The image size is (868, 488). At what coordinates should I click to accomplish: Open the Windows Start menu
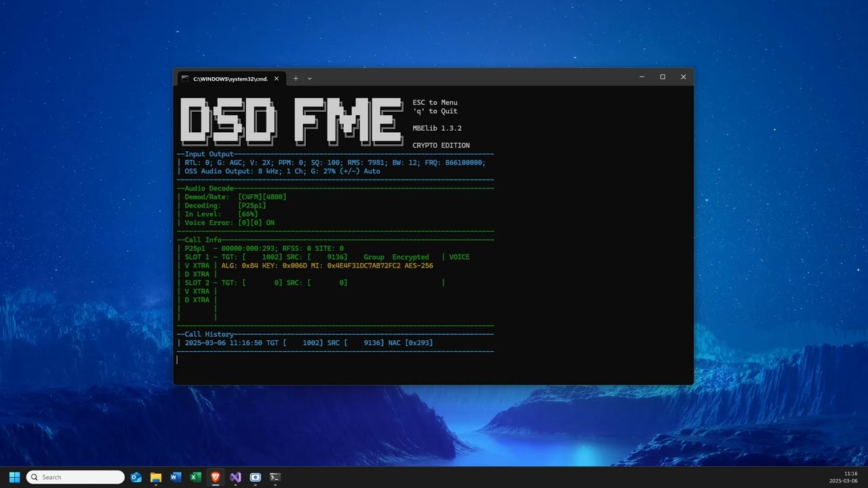pyautogui.click(x=14, y=477)
